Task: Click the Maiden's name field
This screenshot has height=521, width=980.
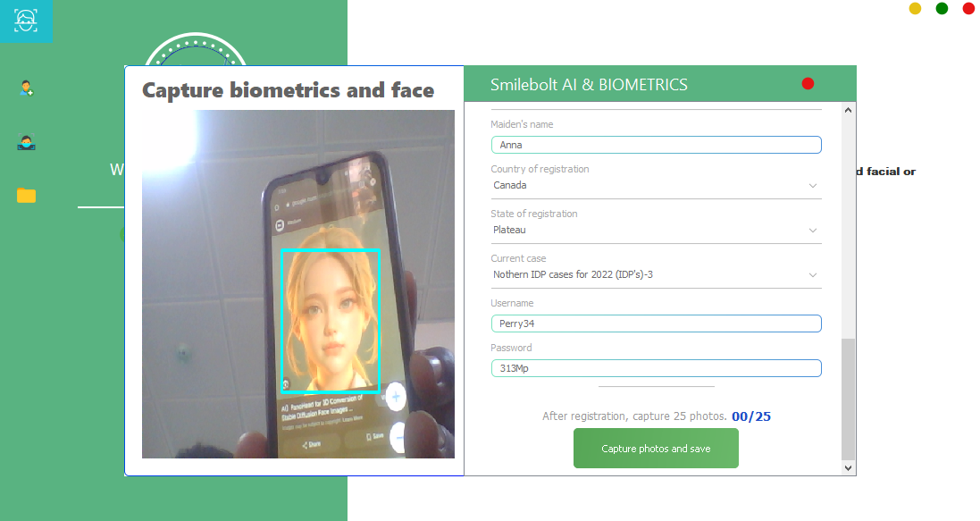Action: [x=657, y=145]
